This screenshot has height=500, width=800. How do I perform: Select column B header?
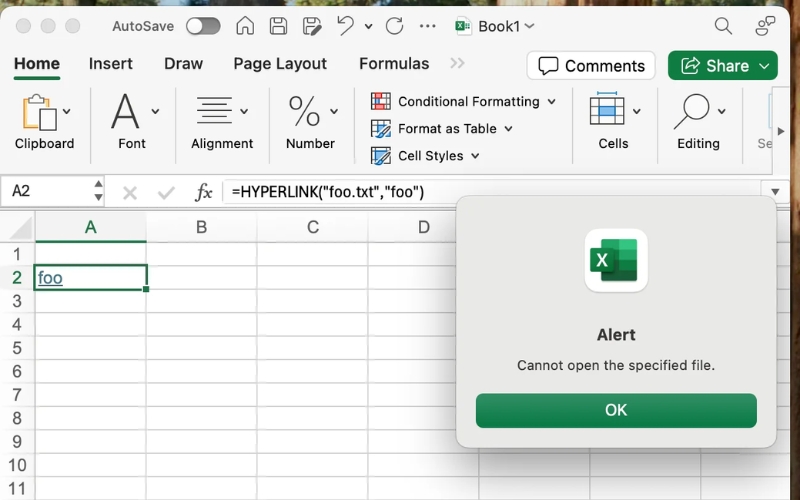[x=202, y=227]
